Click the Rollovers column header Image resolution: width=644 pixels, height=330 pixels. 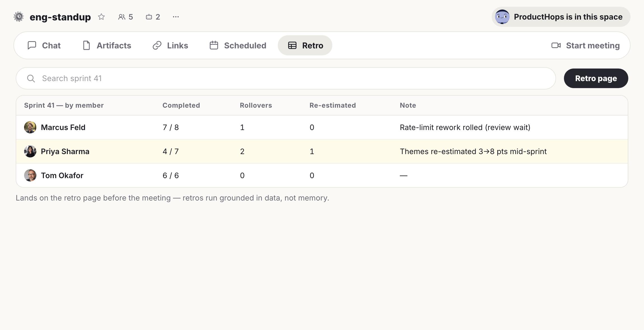point(256,105)
